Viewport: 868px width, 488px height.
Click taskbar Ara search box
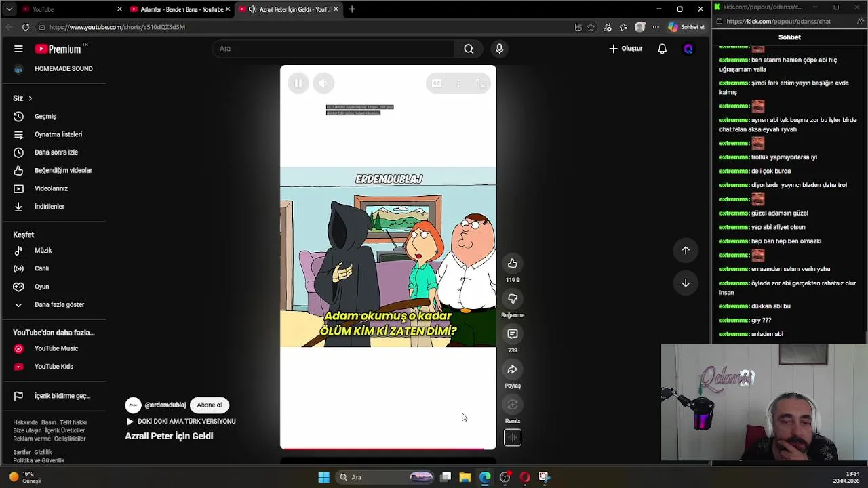pos(385,477)
